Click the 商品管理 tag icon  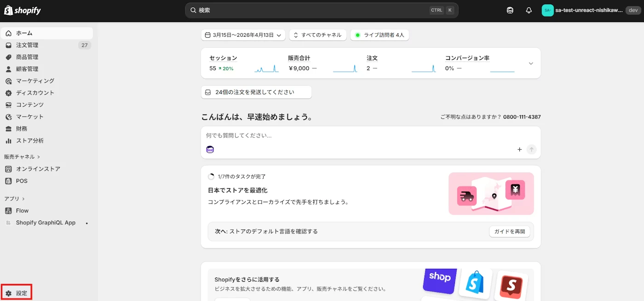click(x=8, y=57)
